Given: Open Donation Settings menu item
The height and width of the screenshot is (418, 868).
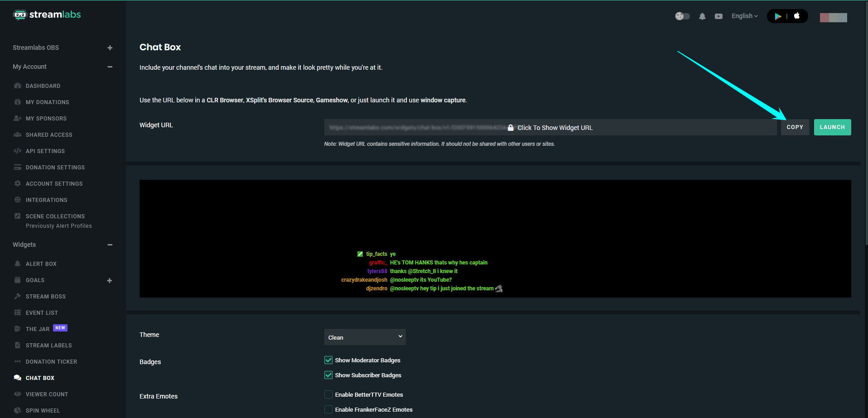Looking at the screenshot, I should pos(55,168).
